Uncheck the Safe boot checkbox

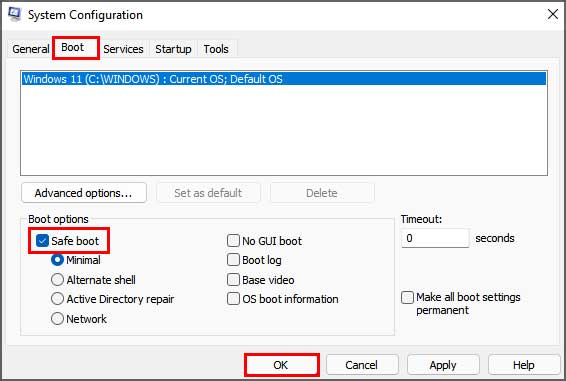[42, 241]
